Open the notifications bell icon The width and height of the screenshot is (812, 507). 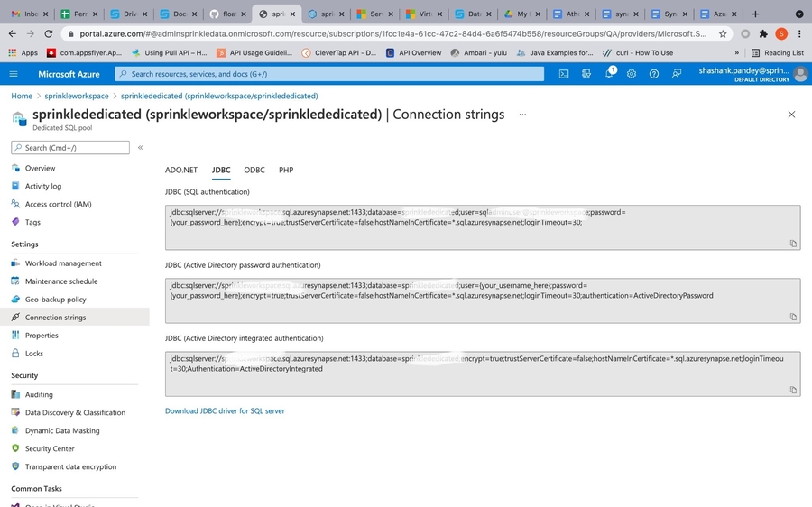(x=609, y=74)
